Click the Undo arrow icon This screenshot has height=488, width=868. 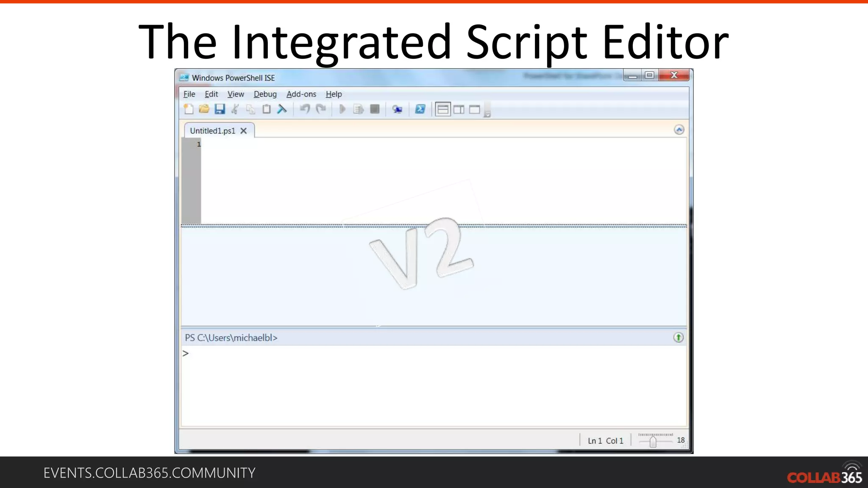pyautogui.click(x=305, y=109)
